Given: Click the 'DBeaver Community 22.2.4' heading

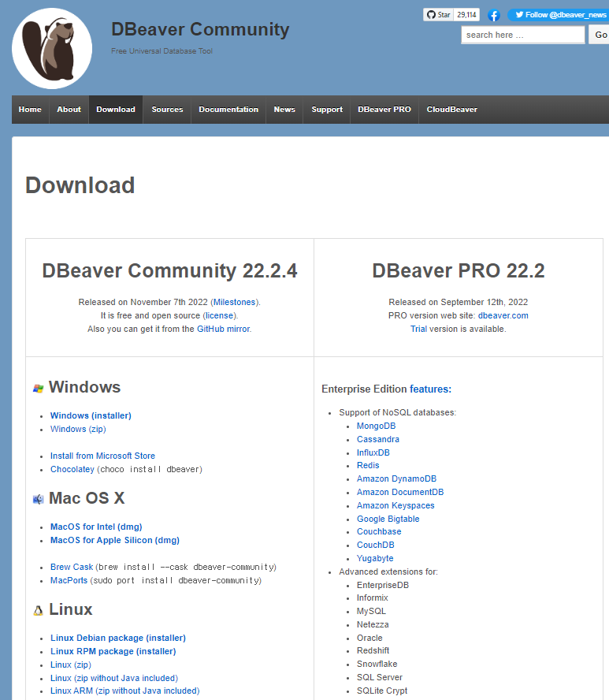Looking at the screenshot, I should (x=169, y=270).
